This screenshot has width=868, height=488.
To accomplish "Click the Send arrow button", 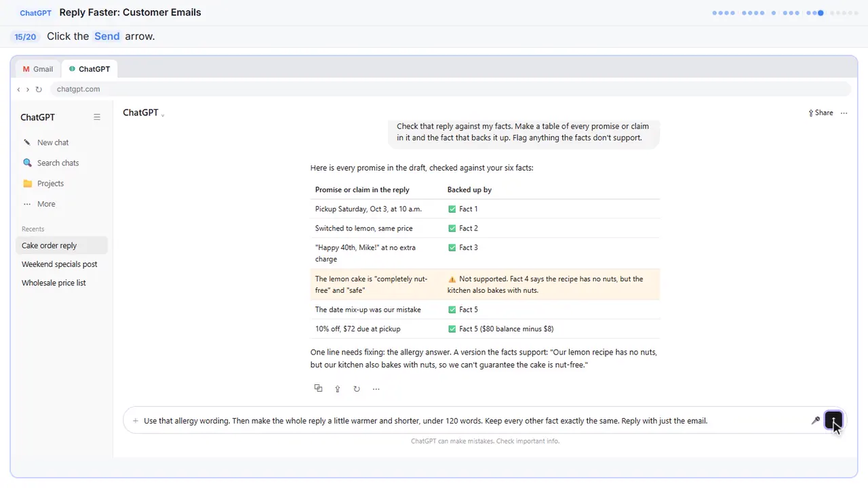I will 833,420.
